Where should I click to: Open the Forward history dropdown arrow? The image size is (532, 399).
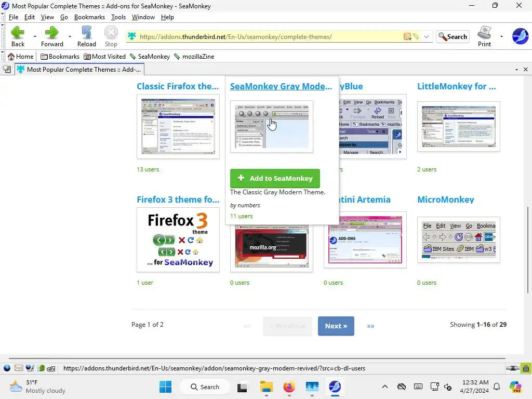pos(70,36)
